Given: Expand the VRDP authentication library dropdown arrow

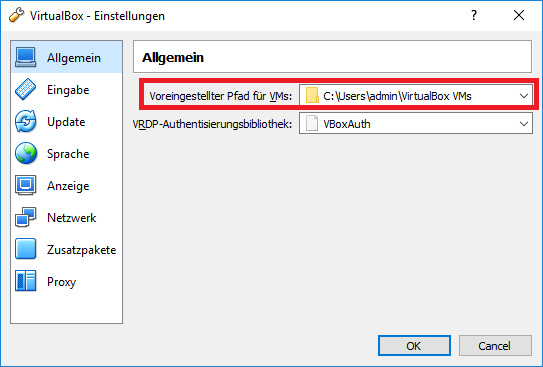Looking at the screenshot, I should (x=524, y=124).
